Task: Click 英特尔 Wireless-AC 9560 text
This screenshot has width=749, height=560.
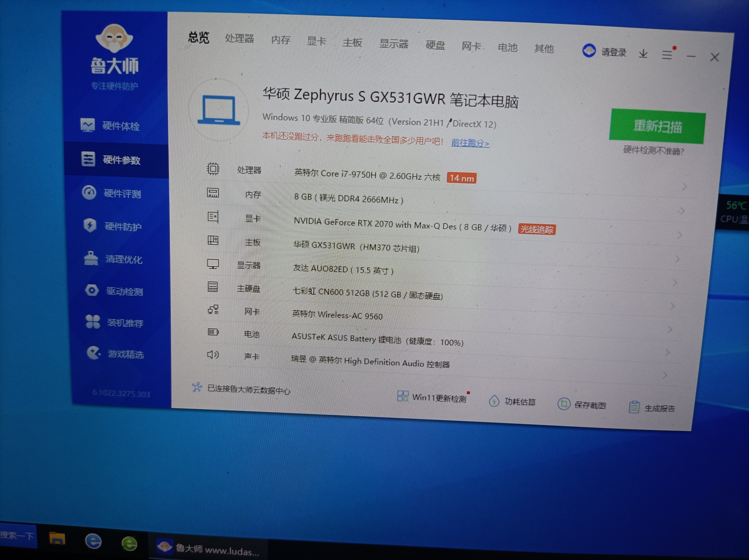Action: [337, 315]
